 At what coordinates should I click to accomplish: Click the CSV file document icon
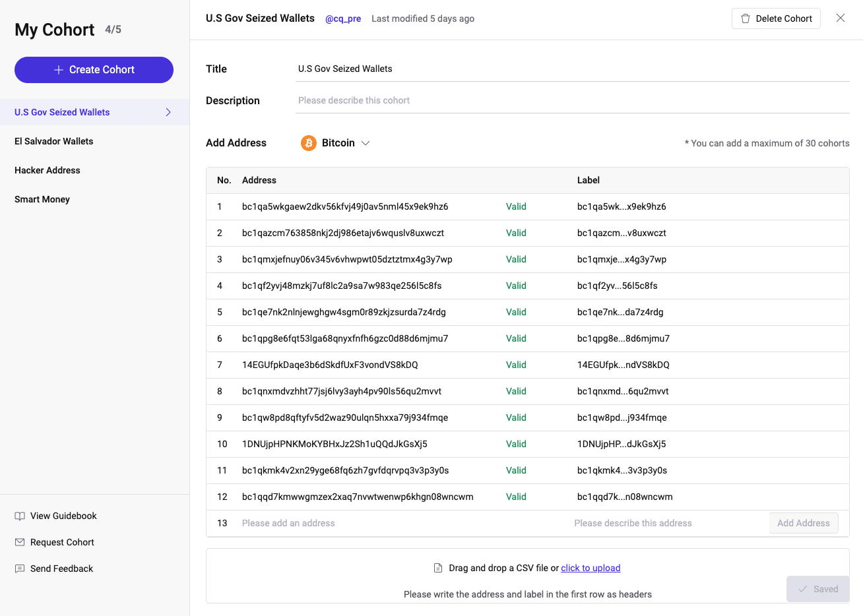(438, 568)
